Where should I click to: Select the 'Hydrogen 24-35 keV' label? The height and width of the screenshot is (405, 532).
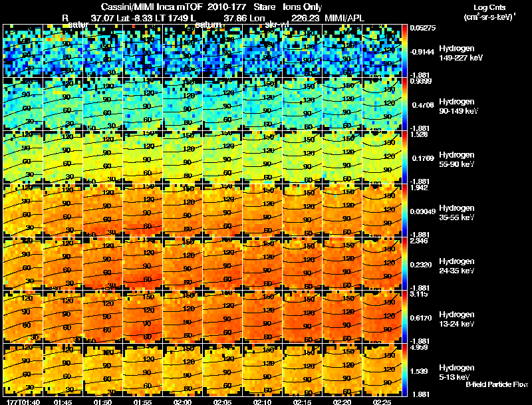pos(457,266)
